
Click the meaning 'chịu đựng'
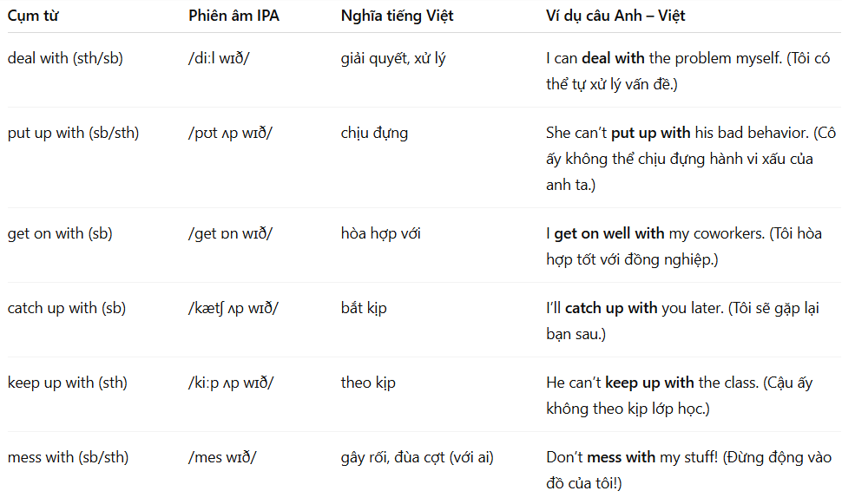click(374, 133)
